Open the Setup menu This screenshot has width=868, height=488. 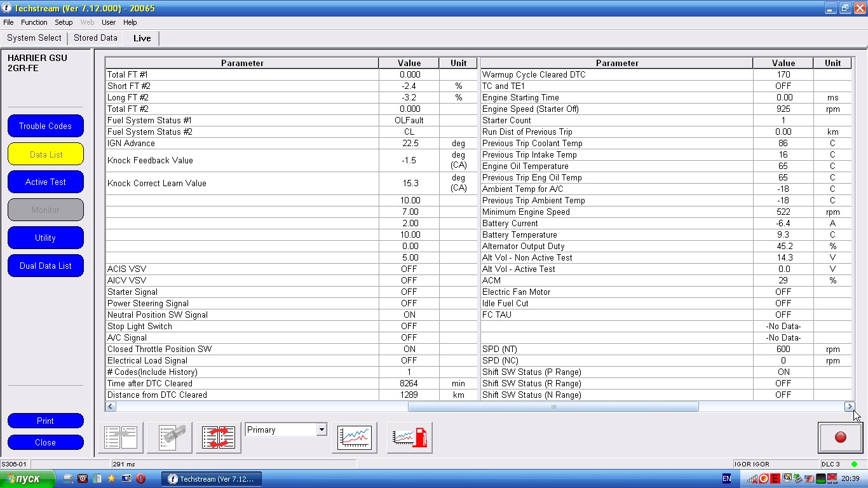pos(64,22)
